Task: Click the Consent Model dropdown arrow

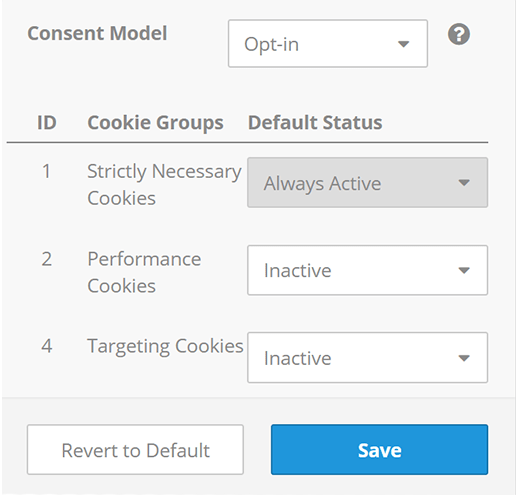Action: pyautogui.click(x=403, y=44)
